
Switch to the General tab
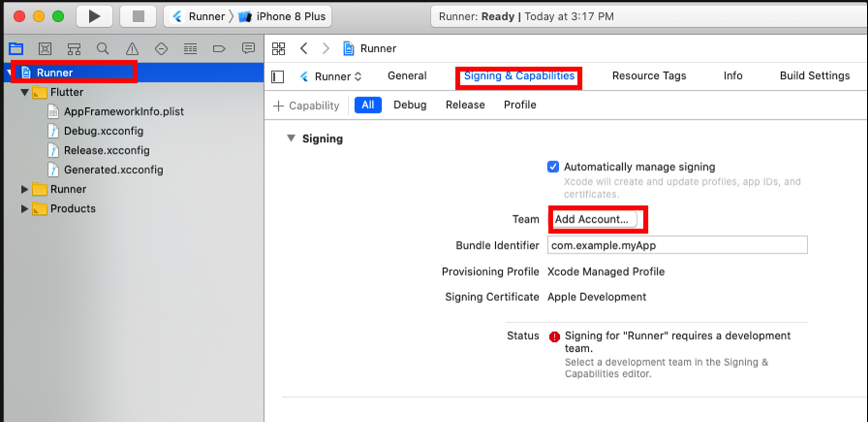(x=407, y=76)
